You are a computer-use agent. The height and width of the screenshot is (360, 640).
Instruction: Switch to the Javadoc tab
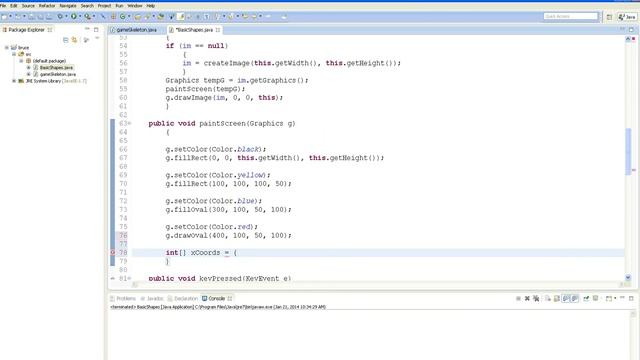point(151,298)
